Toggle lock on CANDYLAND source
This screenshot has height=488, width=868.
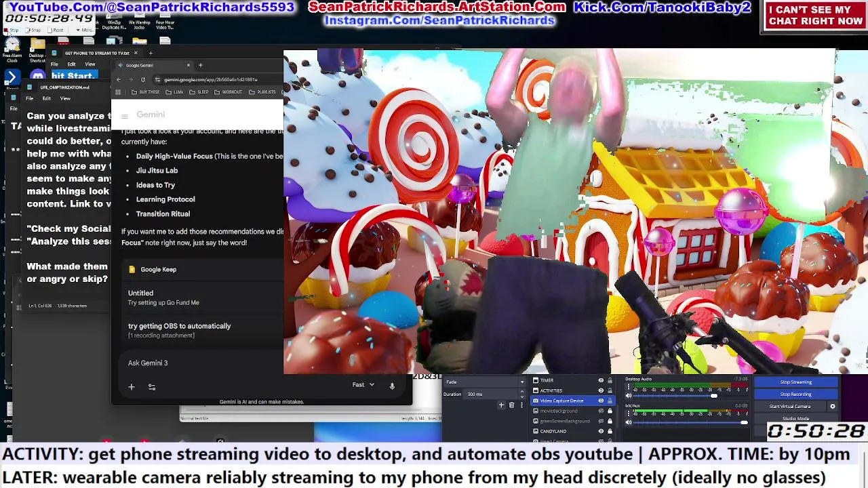coord(610,431)
